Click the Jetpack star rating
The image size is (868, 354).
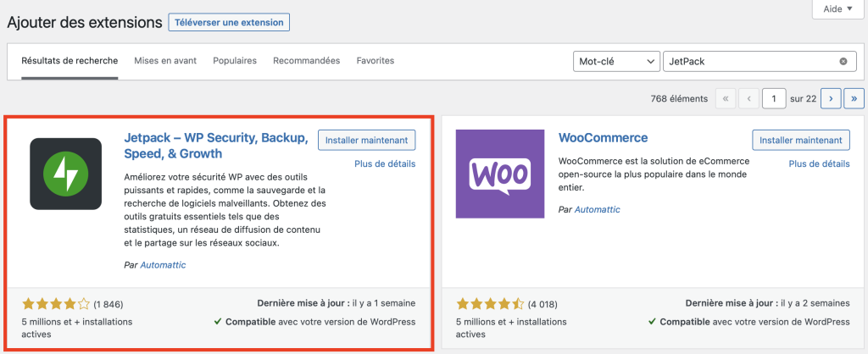click(56, 303)
